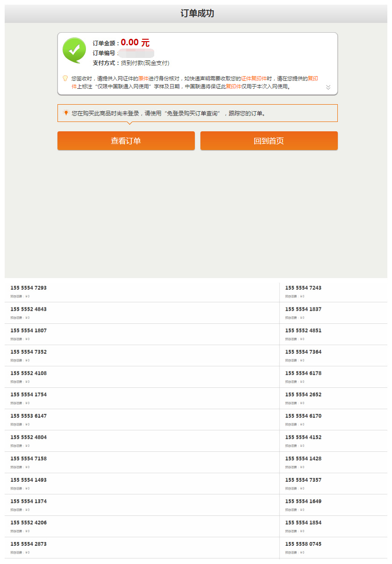Choose phone number 155 5554 7158
Image resolution: width=392 pixels, height=564 pixels.
[x=29, y=459]
